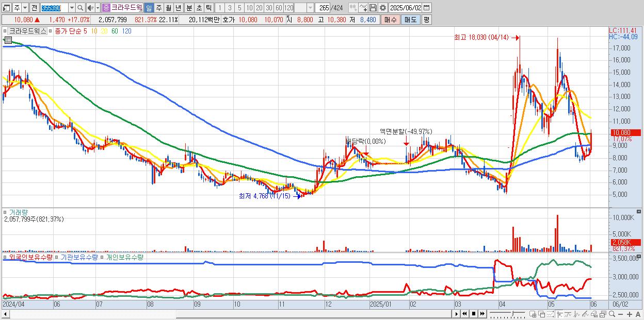Open the custom interval dropdown arrow
Image resolution: width=644 pixels, height=320 pixels.
coord(310,8)
